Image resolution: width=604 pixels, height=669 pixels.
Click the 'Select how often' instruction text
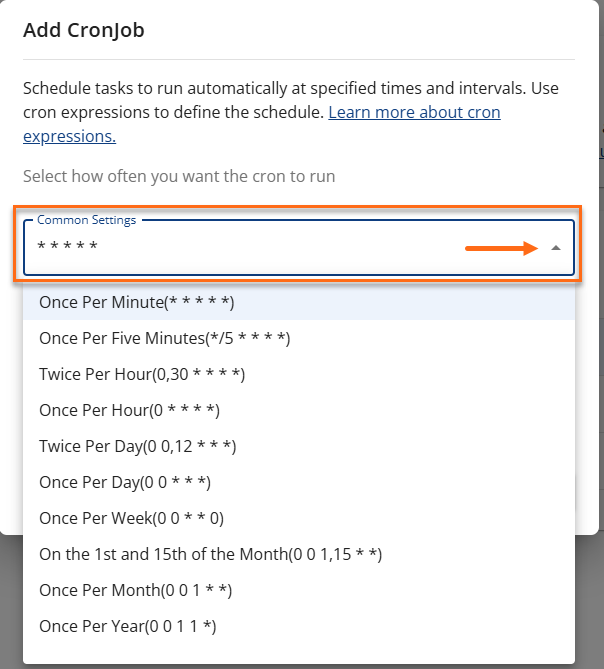[x=179, y=177]
